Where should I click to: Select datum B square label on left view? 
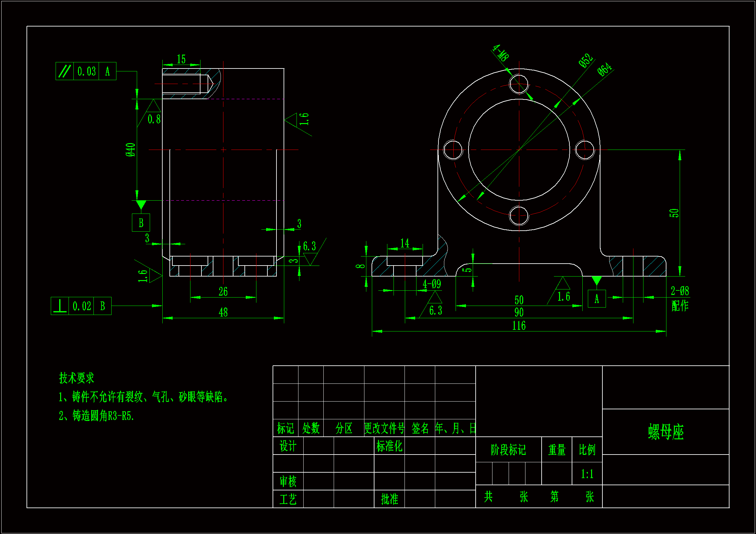click(x=141, y=223)
